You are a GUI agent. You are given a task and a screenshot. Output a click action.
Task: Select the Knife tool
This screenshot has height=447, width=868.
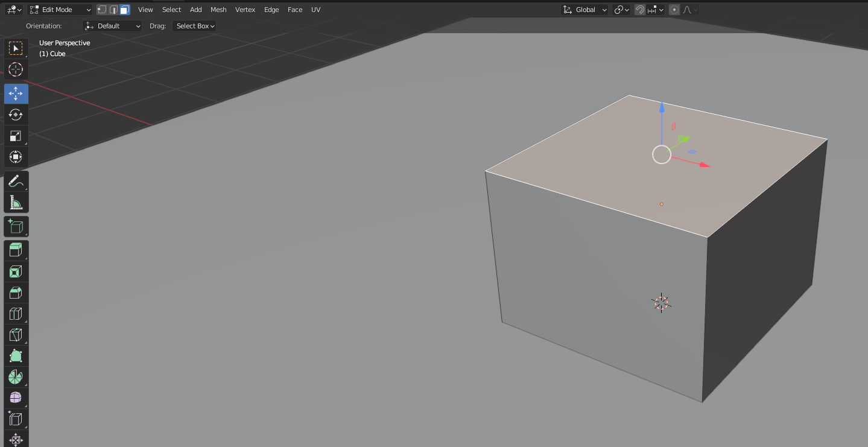pyautogui.click(x=16, y=335)
